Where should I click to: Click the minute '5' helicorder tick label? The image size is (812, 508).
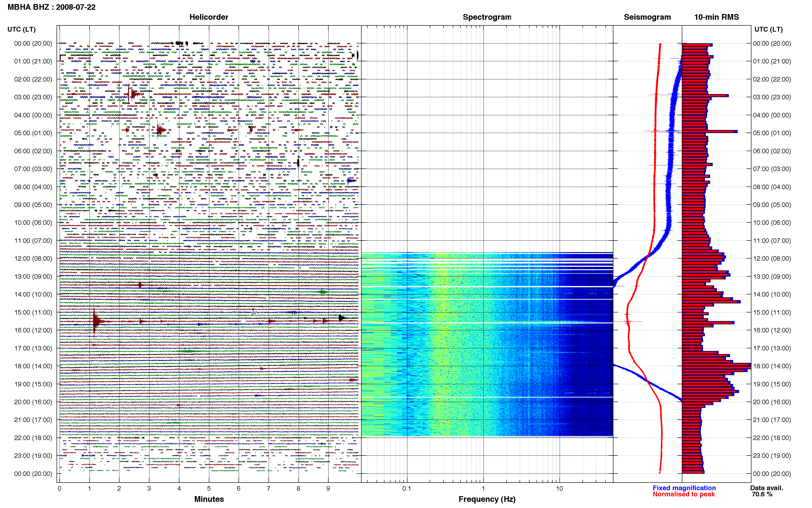[x=209, y=489]
